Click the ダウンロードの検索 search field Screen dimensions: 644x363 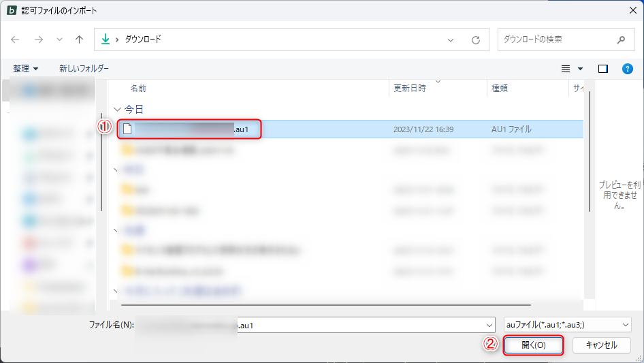[x=555, y=40]
